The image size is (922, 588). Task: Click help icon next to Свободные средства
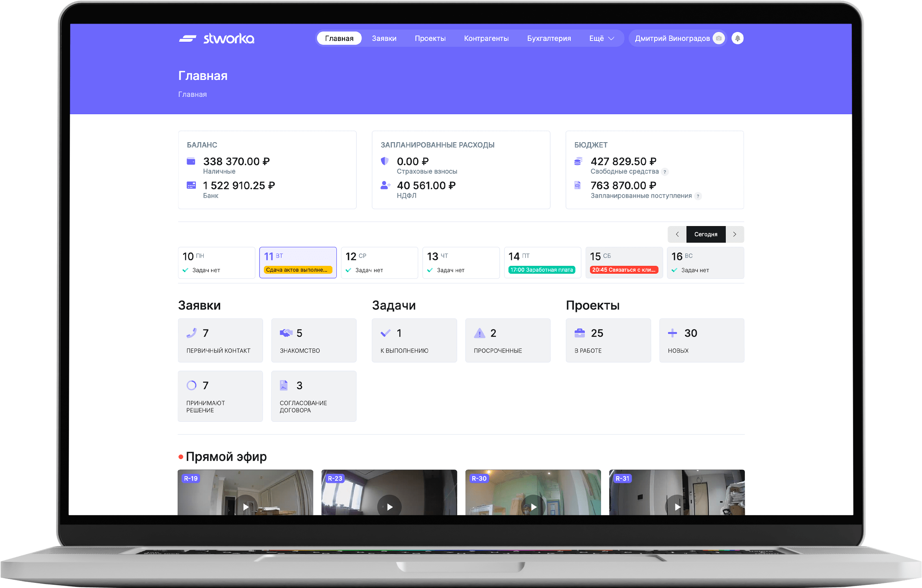(665, 172)
